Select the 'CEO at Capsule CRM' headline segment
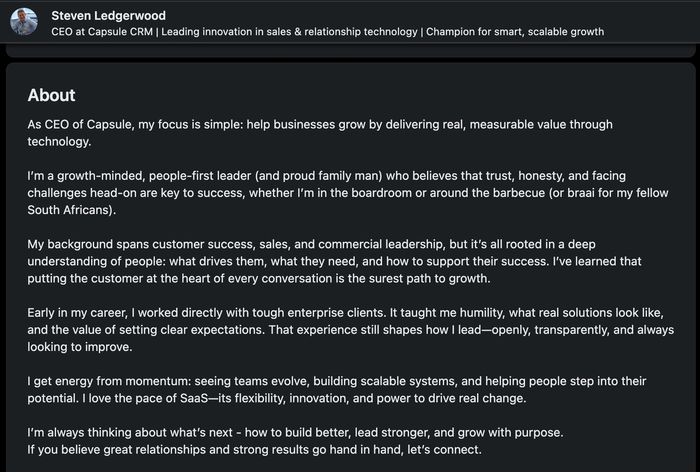The image size is (700, 472). coord(102,32)
